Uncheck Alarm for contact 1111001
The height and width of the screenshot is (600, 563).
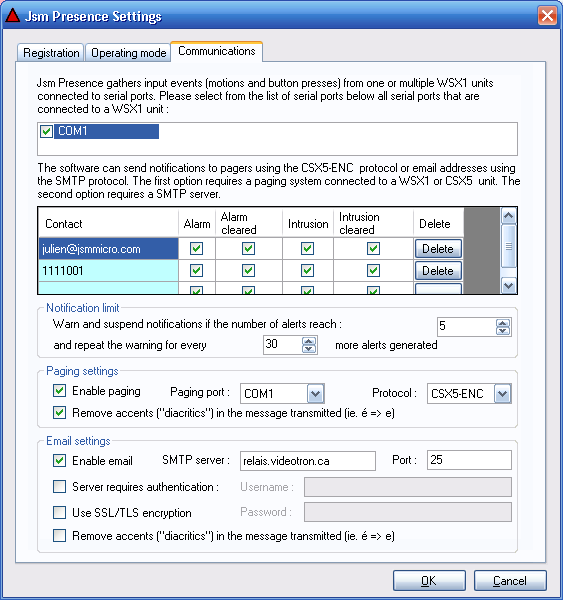tap(196, 271)
